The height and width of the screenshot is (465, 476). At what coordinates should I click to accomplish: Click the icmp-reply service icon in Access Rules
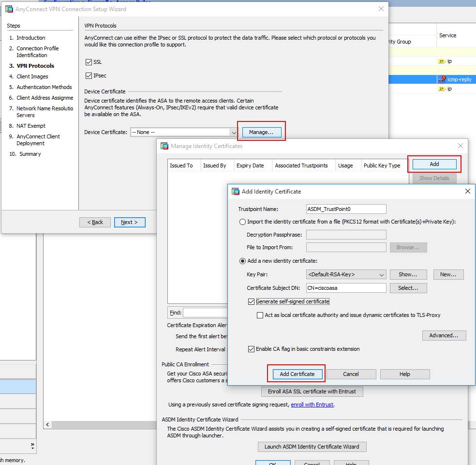(442, 79)
